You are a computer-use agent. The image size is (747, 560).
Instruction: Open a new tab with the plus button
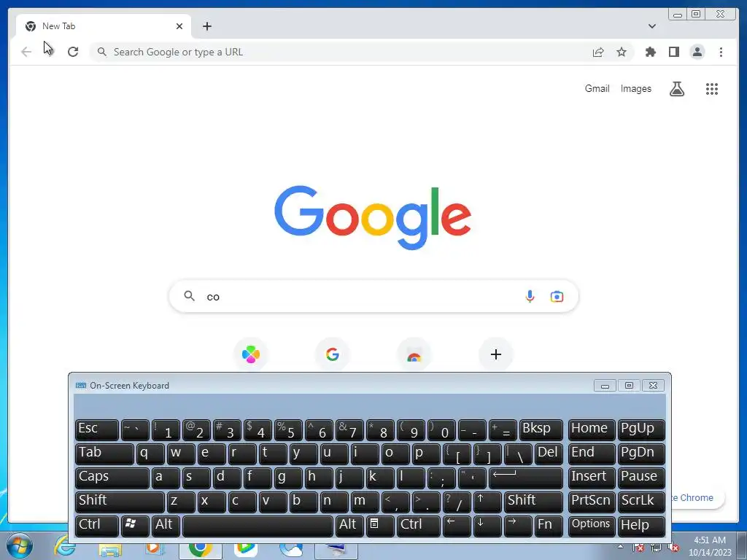click(206, 26)
